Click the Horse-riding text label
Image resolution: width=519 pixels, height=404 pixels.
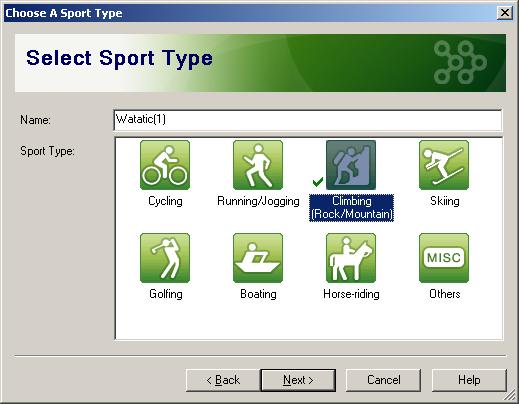tap(351, 294)
